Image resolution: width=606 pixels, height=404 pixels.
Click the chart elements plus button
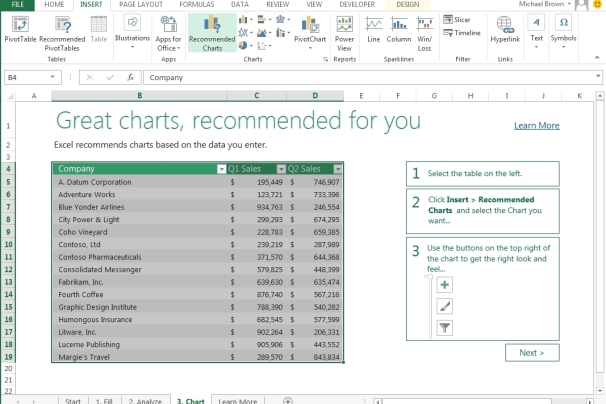point(445,285)
